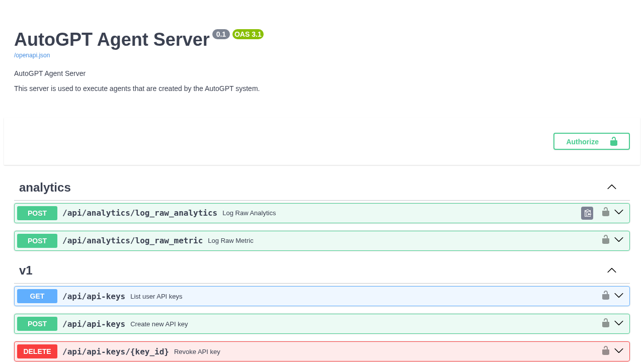Expand the Log Raw Analytics operation
This screenshot has width=644, height=362.
coord(619,212)
